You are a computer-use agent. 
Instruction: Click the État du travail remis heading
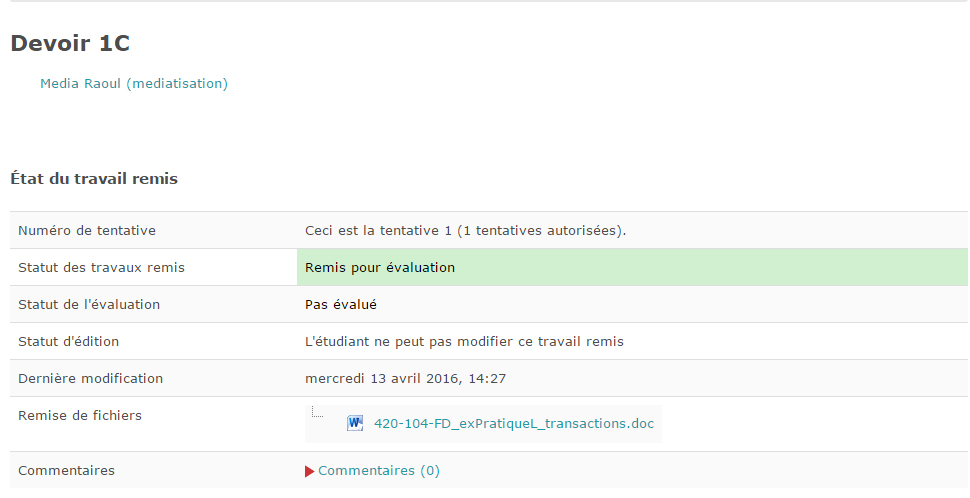click(x=94, y=179)
